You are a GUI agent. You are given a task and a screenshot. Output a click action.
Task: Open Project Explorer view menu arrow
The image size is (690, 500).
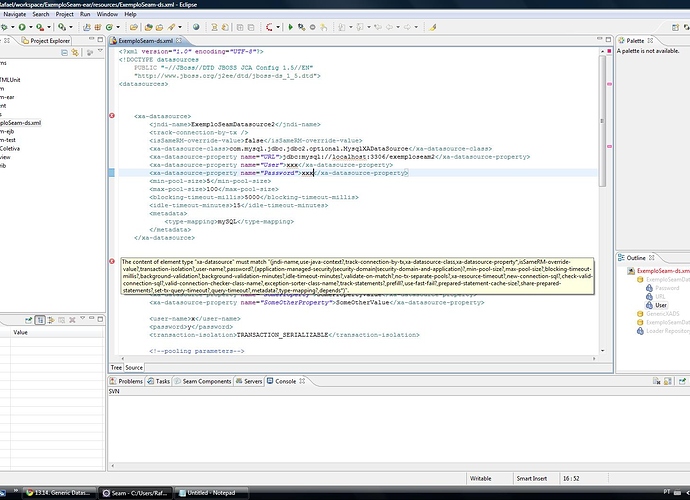coord(100,51)
